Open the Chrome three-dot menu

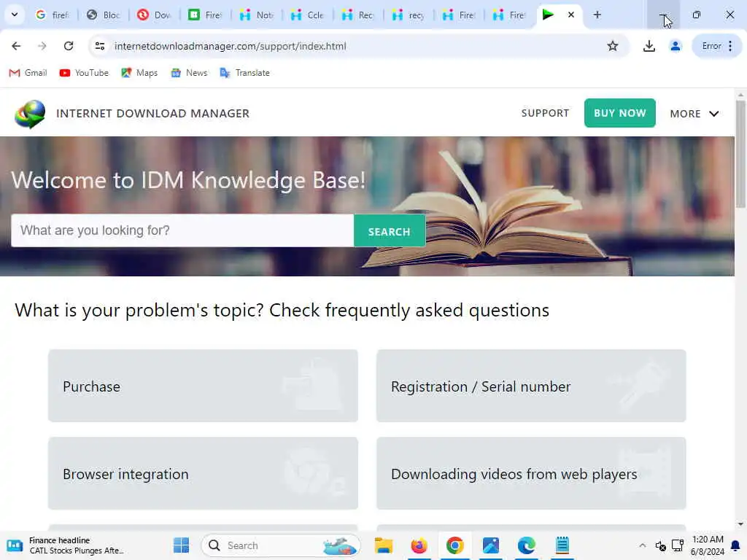[730, 46]
